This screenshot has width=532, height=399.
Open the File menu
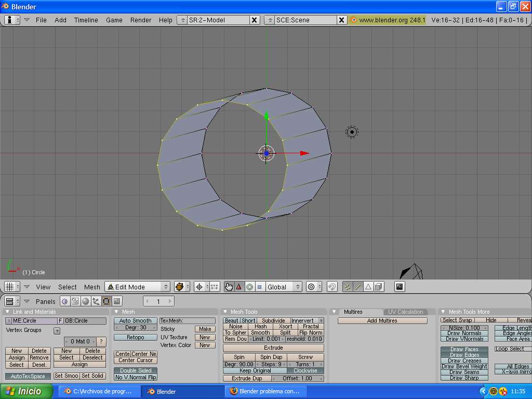pos(41,20)
